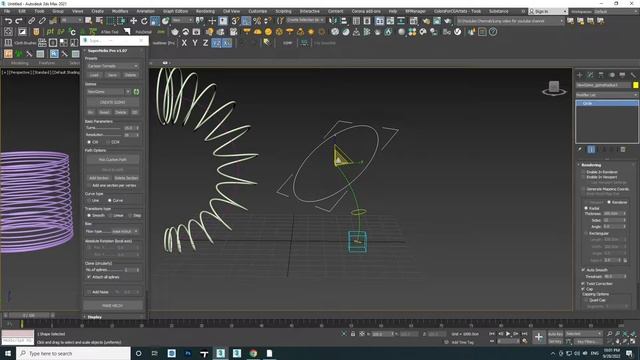Open the Utilities command panel tab

[633, 75]
